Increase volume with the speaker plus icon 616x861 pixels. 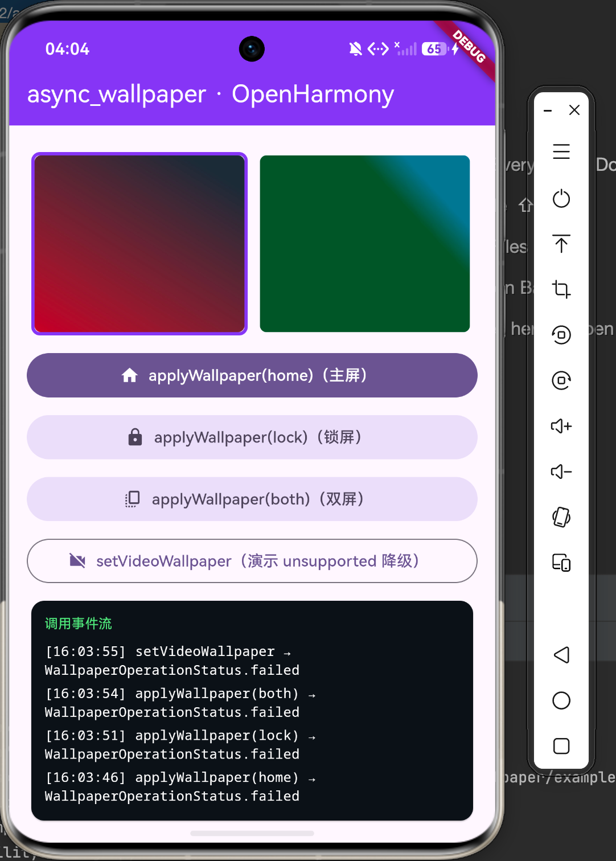pyautogui.click(x=561, y=426)
